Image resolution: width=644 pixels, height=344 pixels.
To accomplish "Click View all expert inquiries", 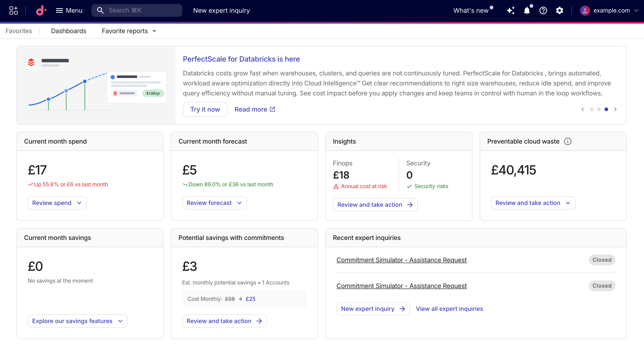I will point(449,309).
